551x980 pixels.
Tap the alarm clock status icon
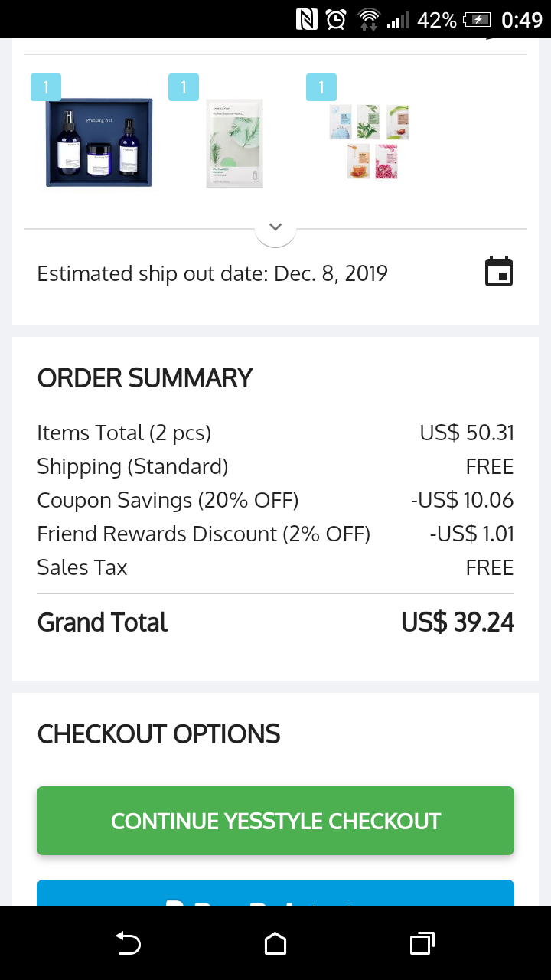[x=336, y=19]
